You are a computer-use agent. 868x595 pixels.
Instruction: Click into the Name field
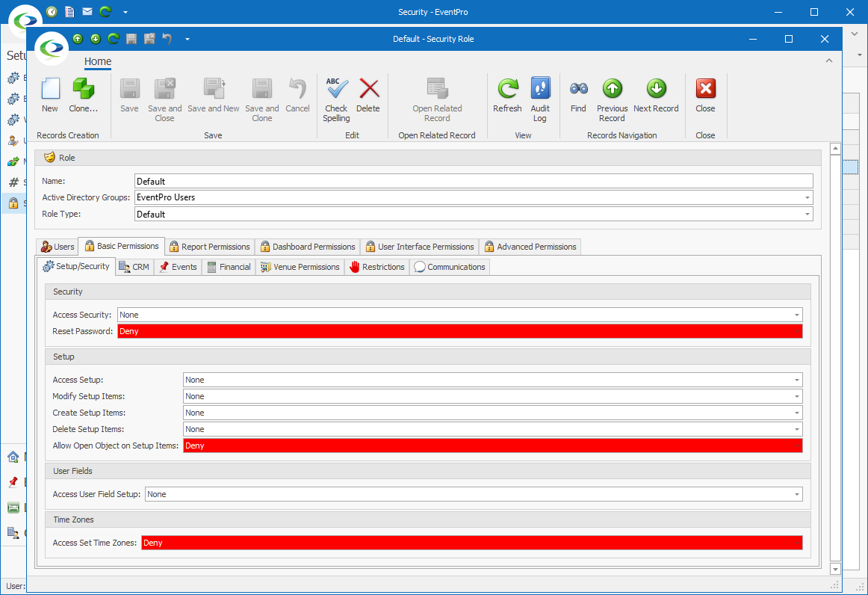tap(474, 181)
